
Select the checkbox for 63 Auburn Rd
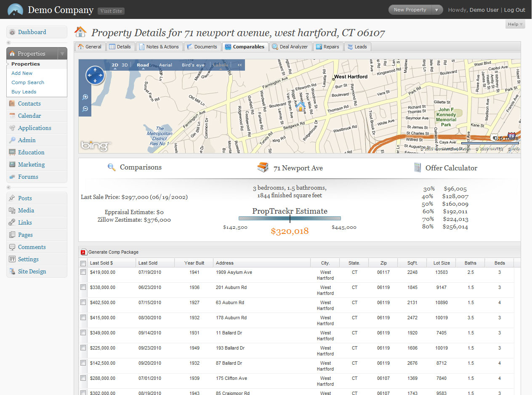pos(83,303)
